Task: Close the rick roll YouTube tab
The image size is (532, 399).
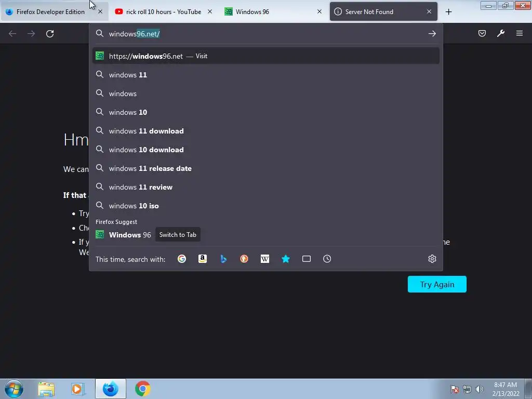Action: click(210, 11)
